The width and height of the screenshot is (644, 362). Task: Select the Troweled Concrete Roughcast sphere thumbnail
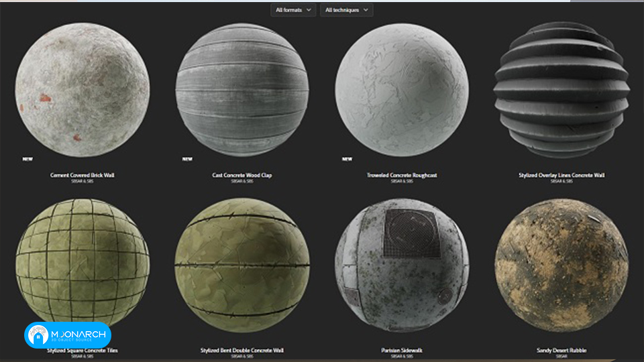[x=402, y=89]
